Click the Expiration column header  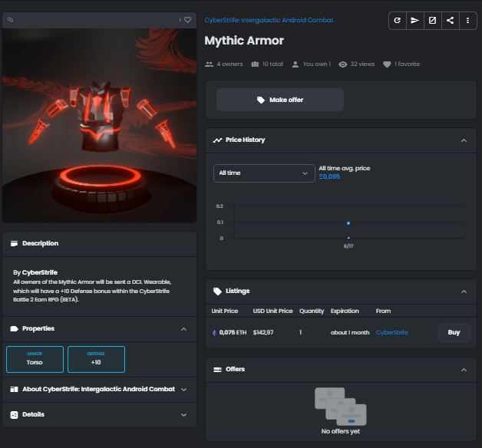click(345, 311)
